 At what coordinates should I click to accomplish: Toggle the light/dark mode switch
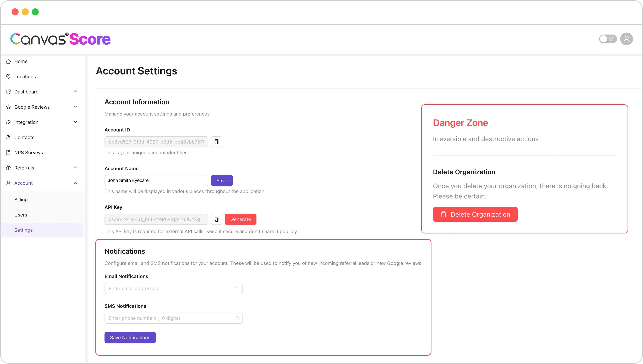click(x=608, y=39)
